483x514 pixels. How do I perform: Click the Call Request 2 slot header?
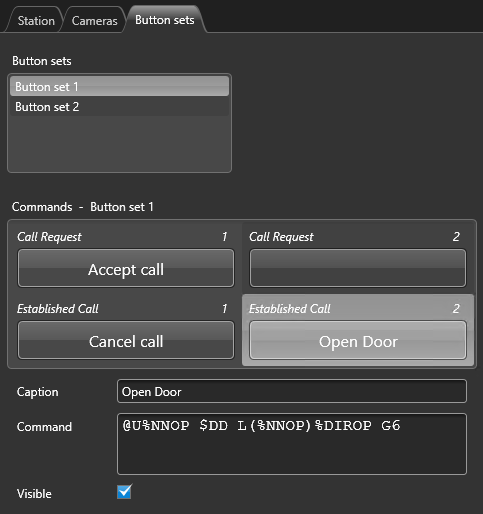(x=355, y=237)
